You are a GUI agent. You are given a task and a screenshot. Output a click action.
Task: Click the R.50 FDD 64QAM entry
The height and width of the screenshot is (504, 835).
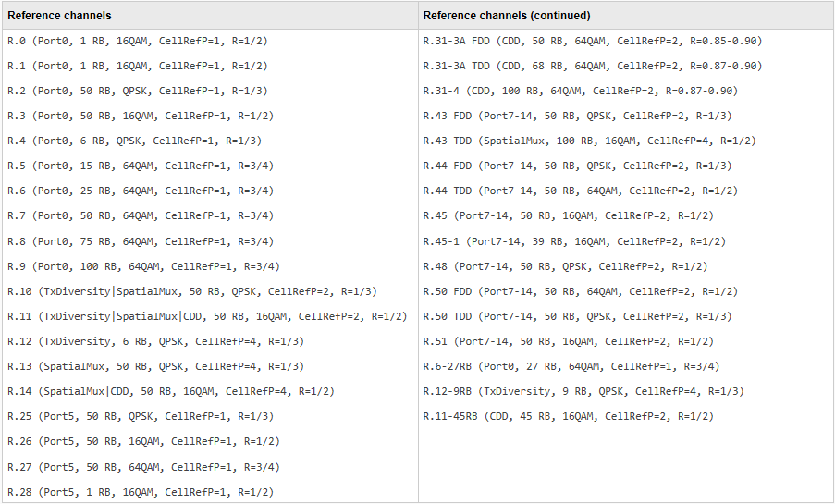pos(580,291)
